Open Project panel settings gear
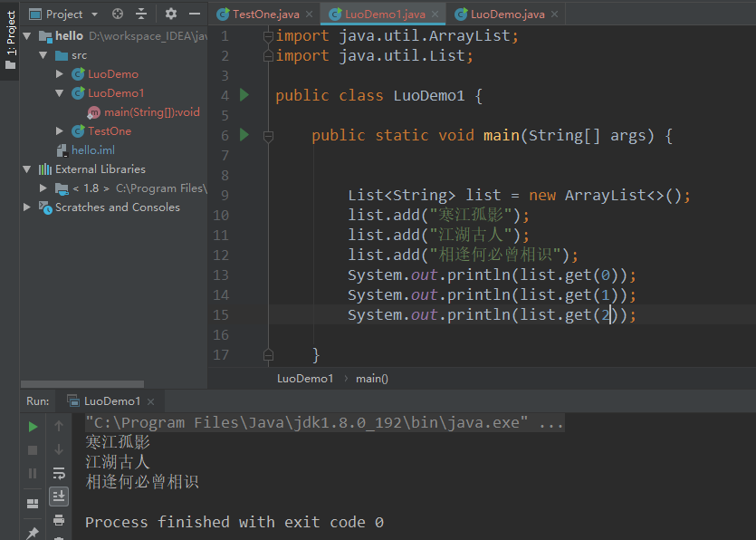This screenshot has width=756, height=540. click(x=171, y=14)
